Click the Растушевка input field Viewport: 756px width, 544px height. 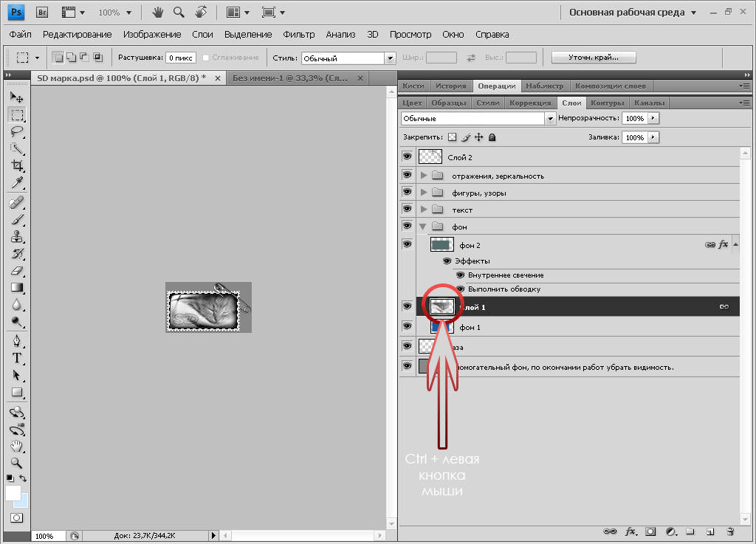point(181,58)
